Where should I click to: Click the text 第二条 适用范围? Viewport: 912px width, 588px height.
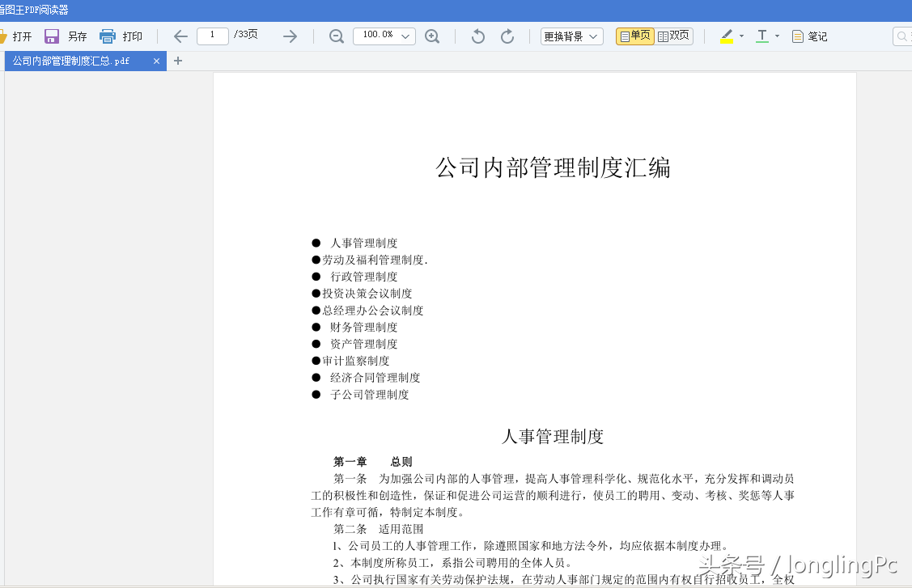pos(378,529)
